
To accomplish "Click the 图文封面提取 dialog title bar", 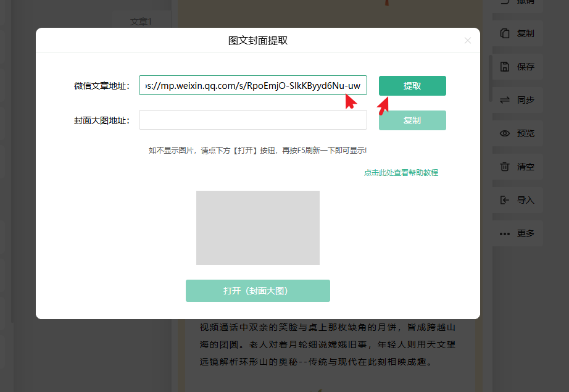I will pos(257,41).
